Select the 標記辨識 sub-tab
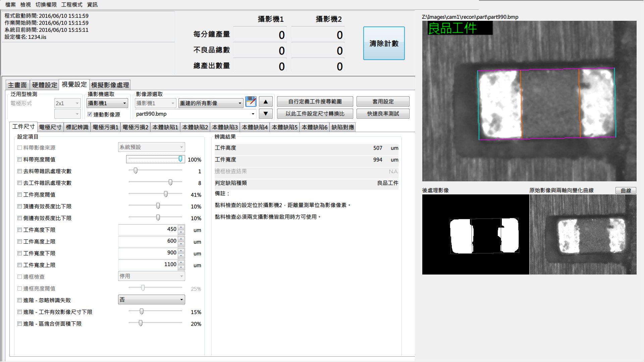Screen dimensions: 644x362 point(77,127)
